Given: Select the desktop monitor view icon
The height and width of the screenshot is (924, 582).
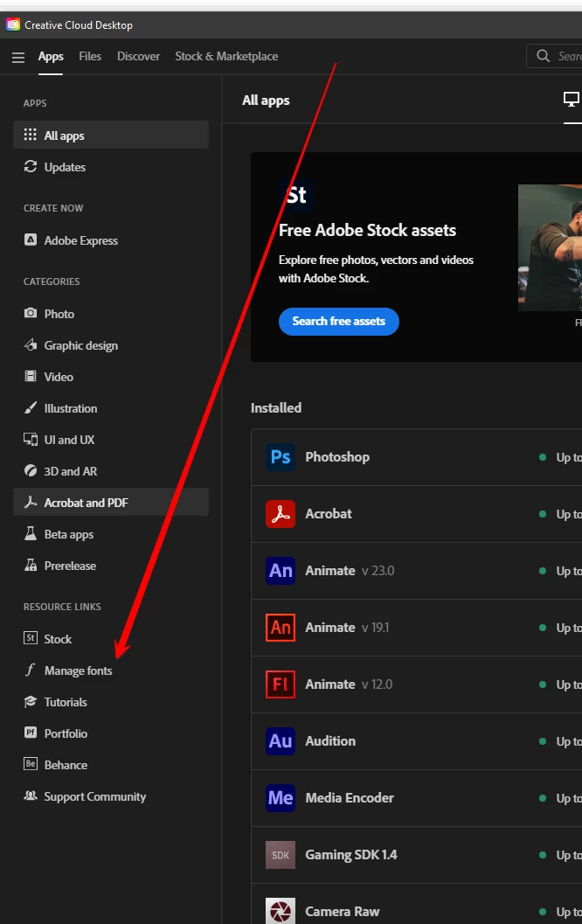Looking at the screenshot, I should click(x=572, y=99).
